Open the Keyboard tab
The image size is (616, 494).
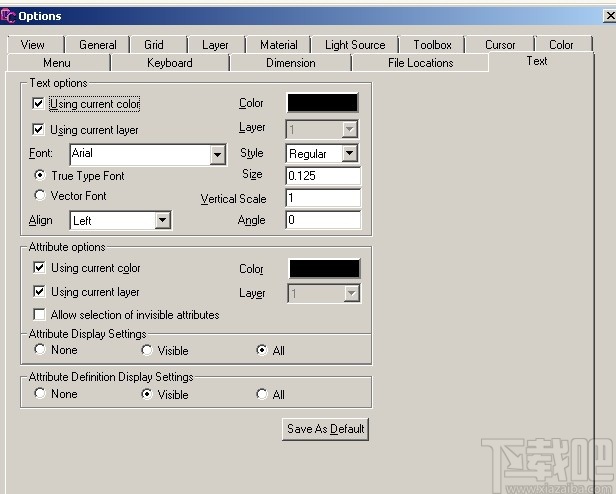coord(170,63)
